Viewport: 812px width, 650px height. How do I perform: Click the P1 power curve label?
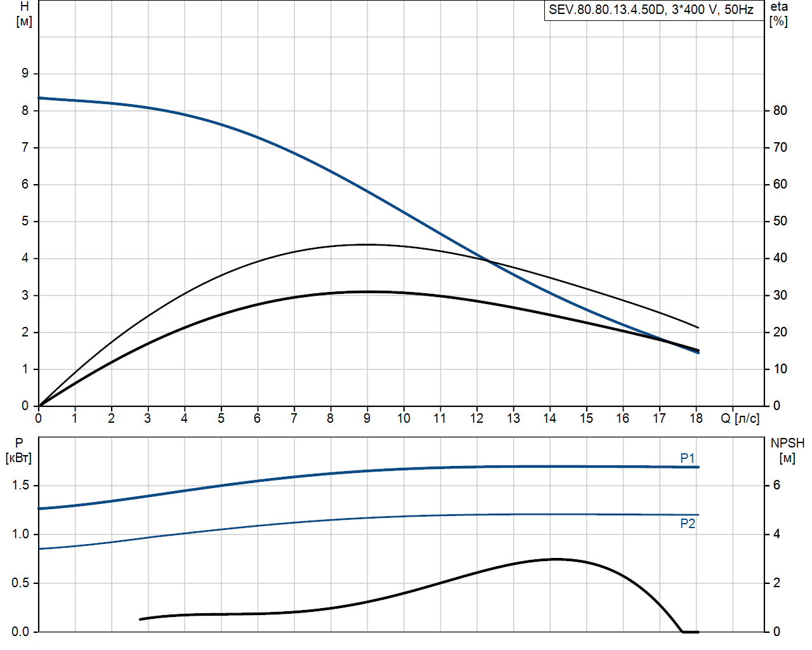click(x=688, y=458)
